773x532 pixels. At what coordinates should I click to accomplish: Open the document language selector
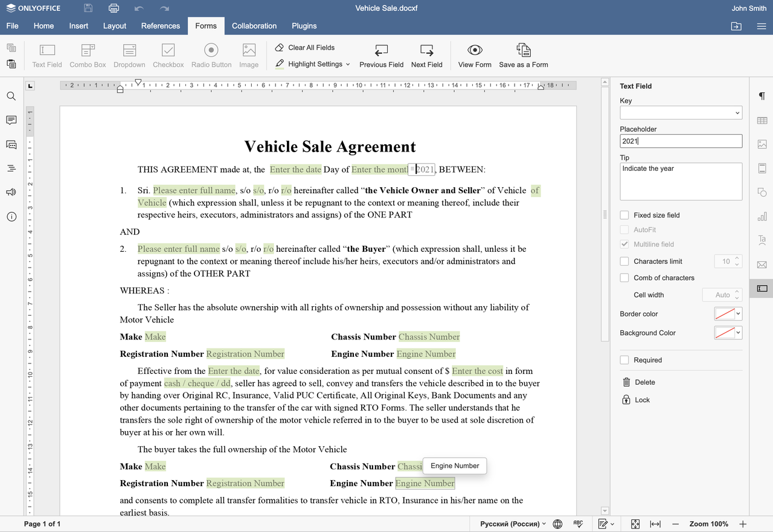pyautogui.click(x=513, y=524)
